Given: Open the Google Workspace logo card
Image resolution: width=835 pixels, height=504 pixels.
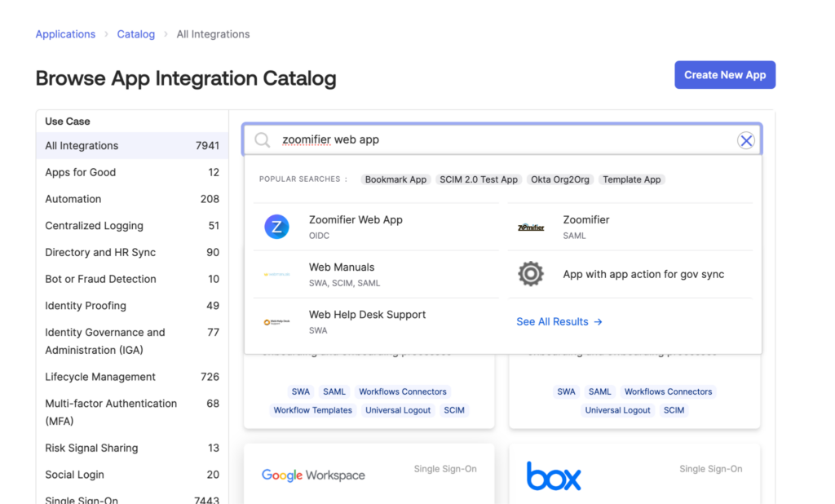Looking at the screenshot, I should [x=313, y=475].
